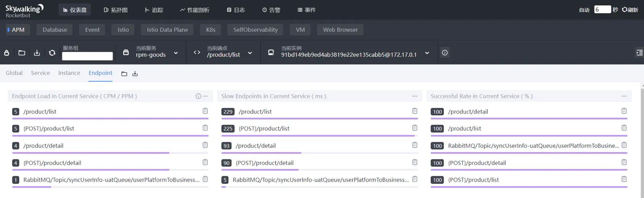This screenshot has height=198, width=644.
Task: Toggle 自动 auto refresh
Action: 584,10
